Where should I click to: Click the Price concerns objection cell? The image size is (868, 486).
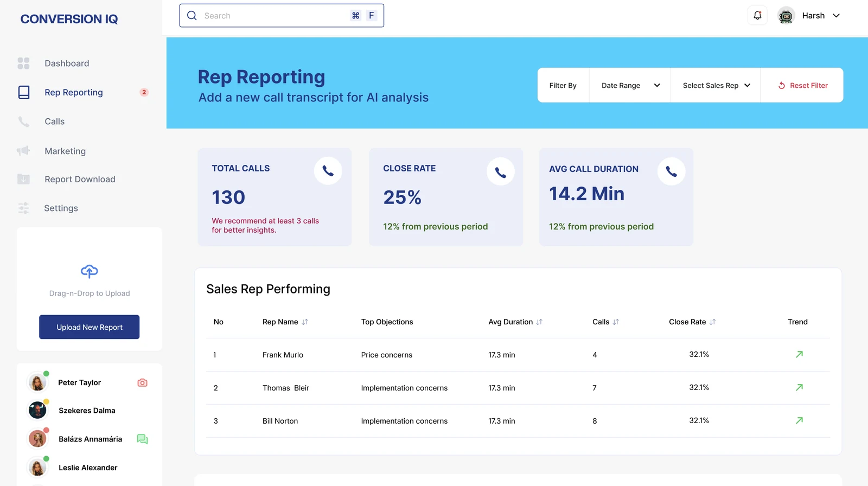pyautogui.click(x=387, y=355)
